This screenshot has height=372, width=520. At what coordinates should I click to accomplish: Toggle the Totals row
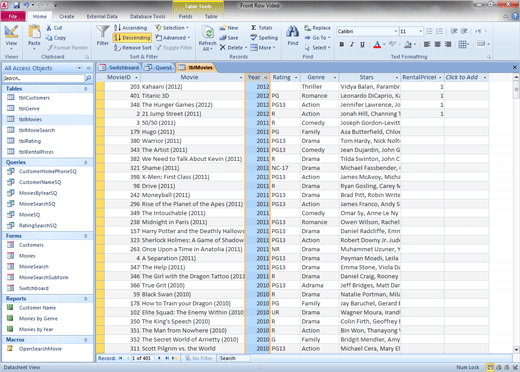click(x=262, y=28)
